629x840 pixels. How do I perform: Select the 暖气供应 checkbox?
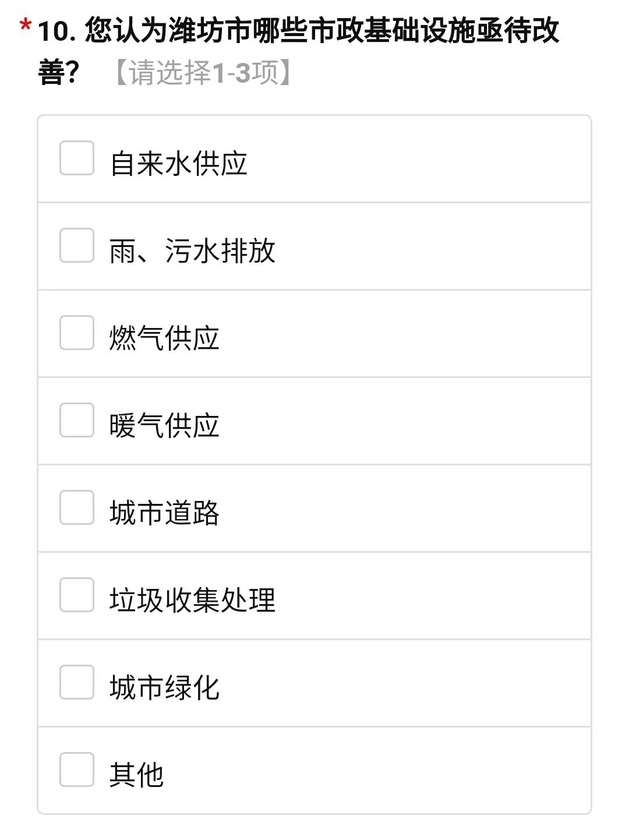pyautogui.click(x=77, y=420)
